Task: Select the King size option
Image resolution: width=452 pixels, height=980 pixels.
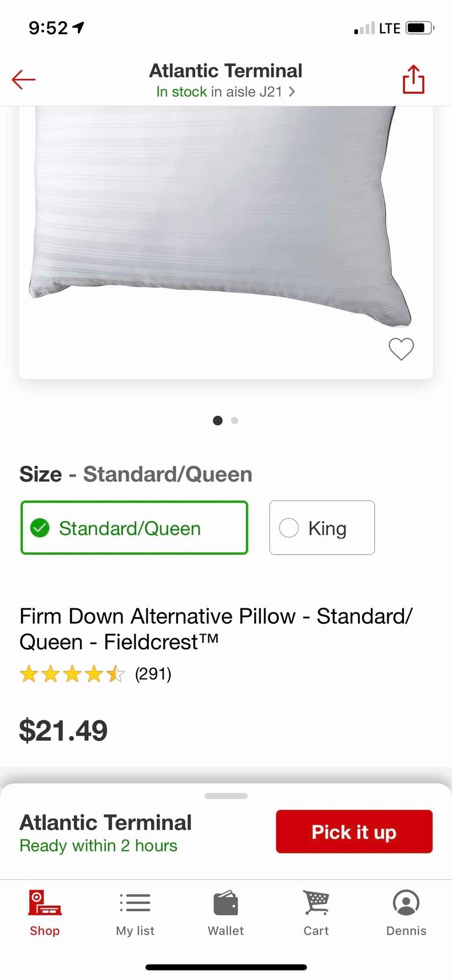Action: click(x=322, y=528)
